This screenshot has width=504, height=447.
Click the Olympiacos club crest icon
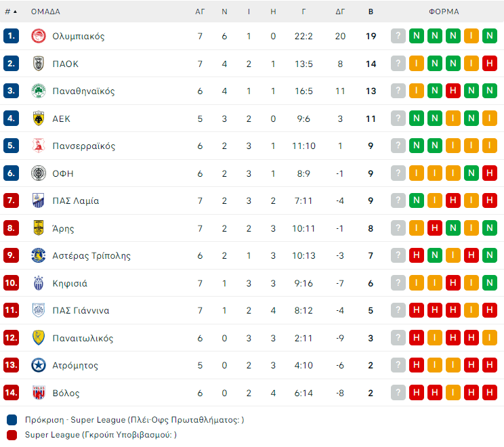[39, 37]
